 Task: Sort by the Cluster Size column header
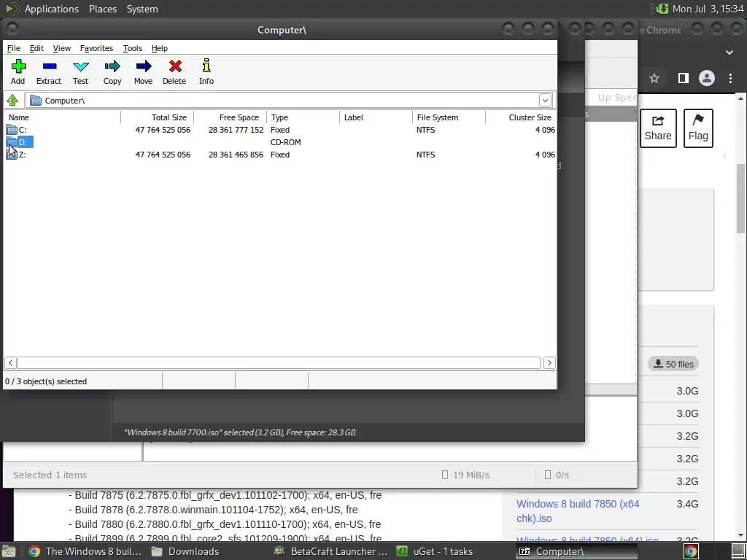(521, 117)
